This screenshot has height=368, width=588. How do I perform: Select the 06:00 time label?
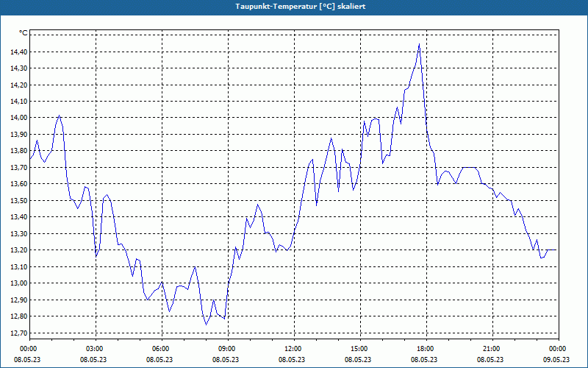coord(162,349)
